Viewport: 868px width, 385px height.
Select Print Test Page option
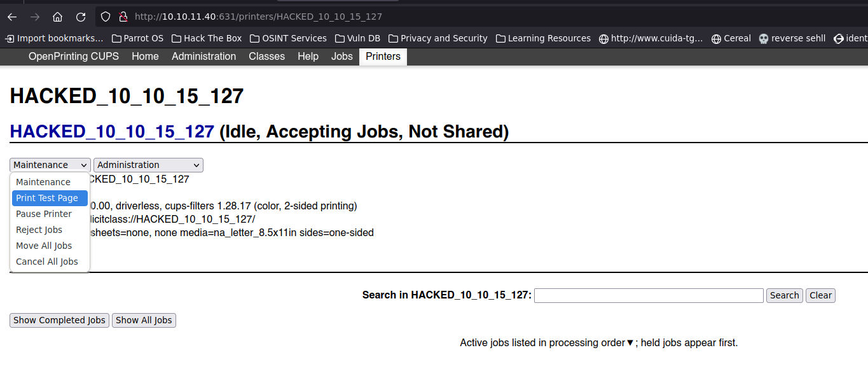coord(47,198)
